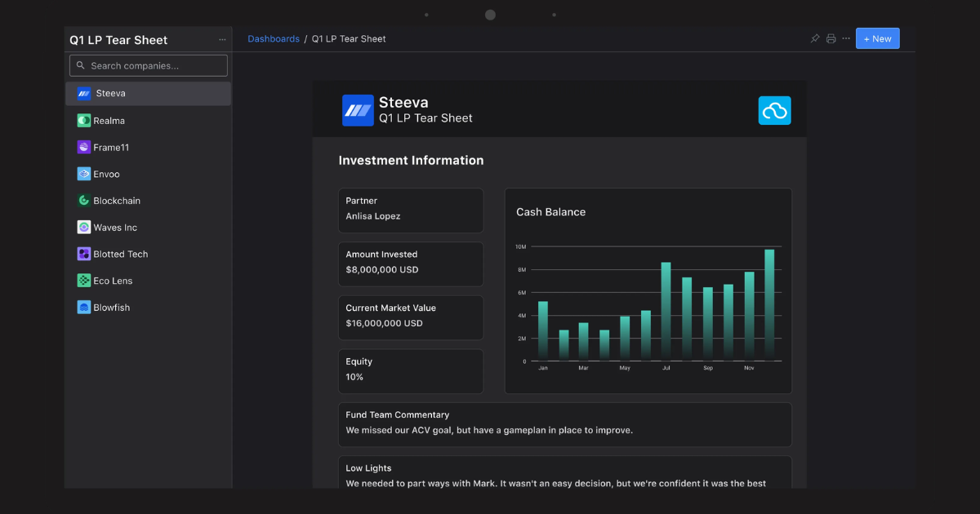Viewport: 980px width, 514px height.
Task: Open Blotted Tech tear sheet
Action: pos(149,254)
